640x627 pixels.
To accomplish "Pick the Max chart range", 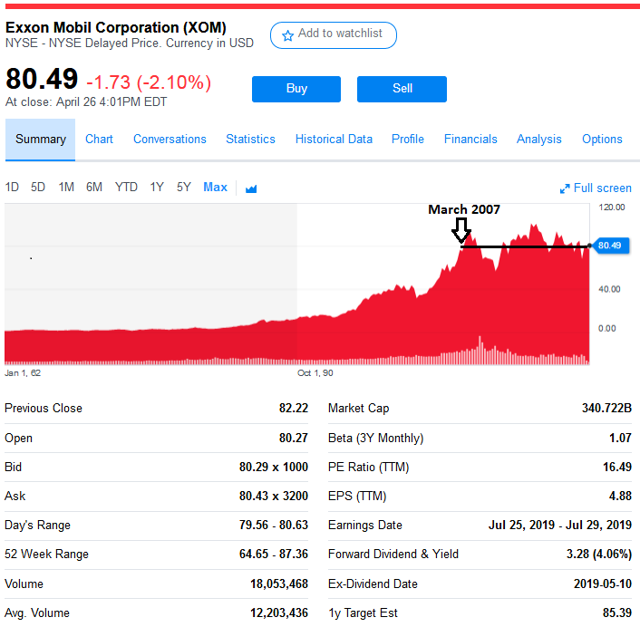I will (215, 187).
